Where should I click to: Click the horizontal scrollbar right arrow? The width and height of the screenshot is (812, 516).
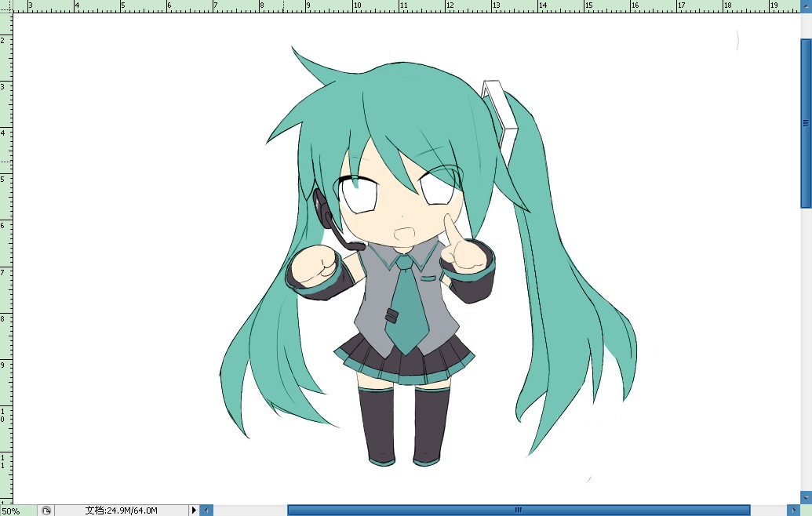pos(794,511)
